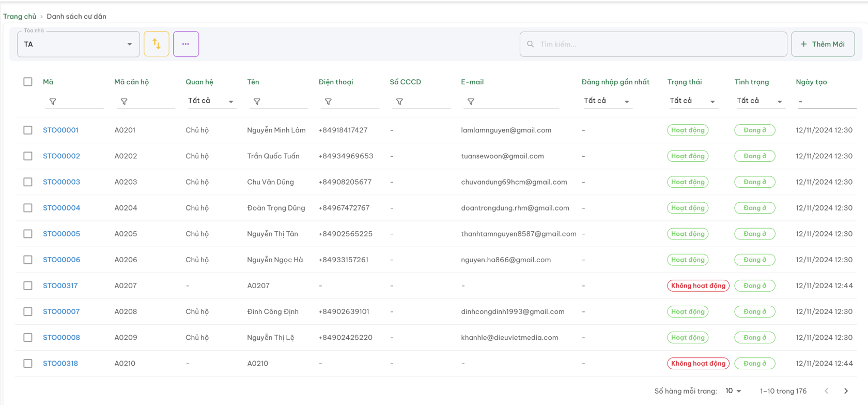Viewport: 868px width, 405px height.
Task: Click the search magnifier icon
Action: [530, 44]
